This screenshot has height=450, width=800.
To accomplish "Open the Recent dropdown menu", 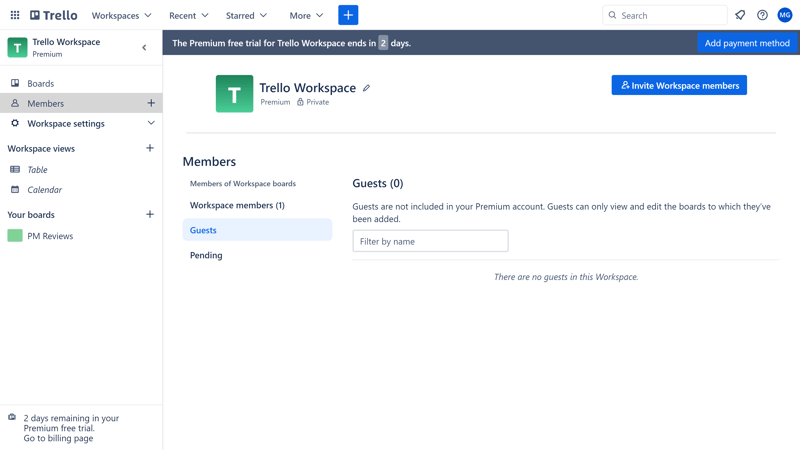I will pos(188,15).
